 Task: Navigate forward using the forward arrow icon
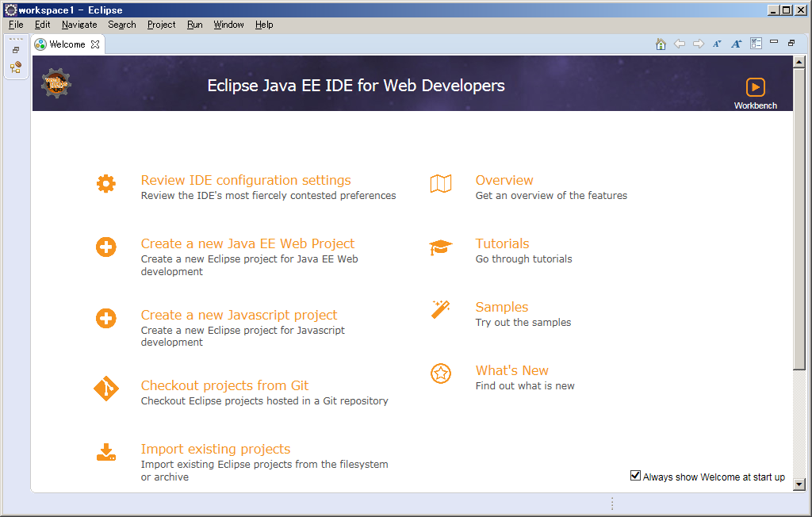coord(699,44)
